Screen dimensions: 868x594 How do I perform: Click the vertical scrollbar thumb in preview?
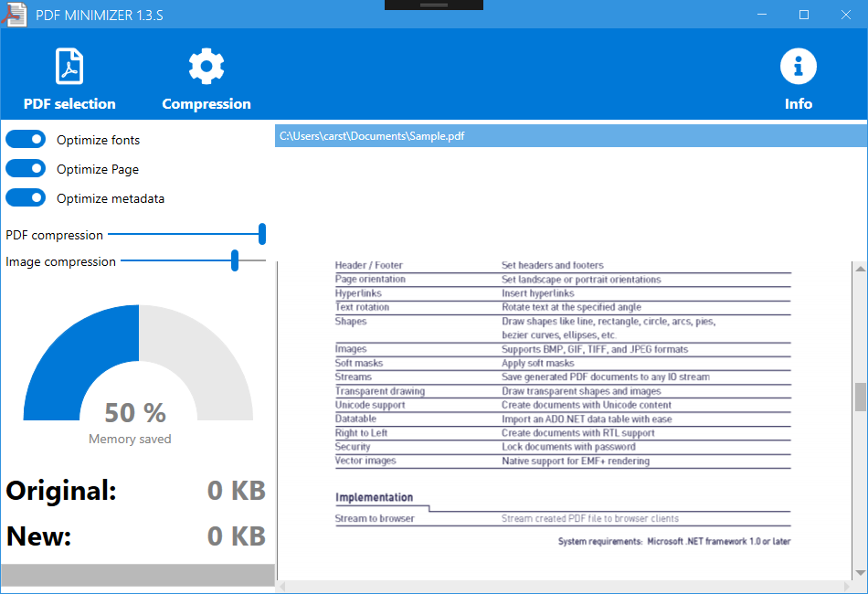(x=861, y=397)
